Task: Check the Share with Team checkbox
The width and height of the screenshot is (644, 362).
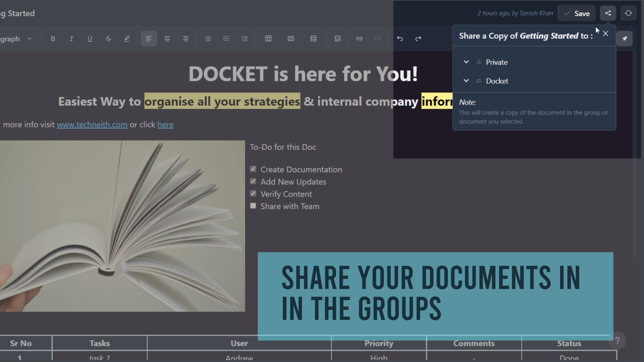Action: click(253, 206)
